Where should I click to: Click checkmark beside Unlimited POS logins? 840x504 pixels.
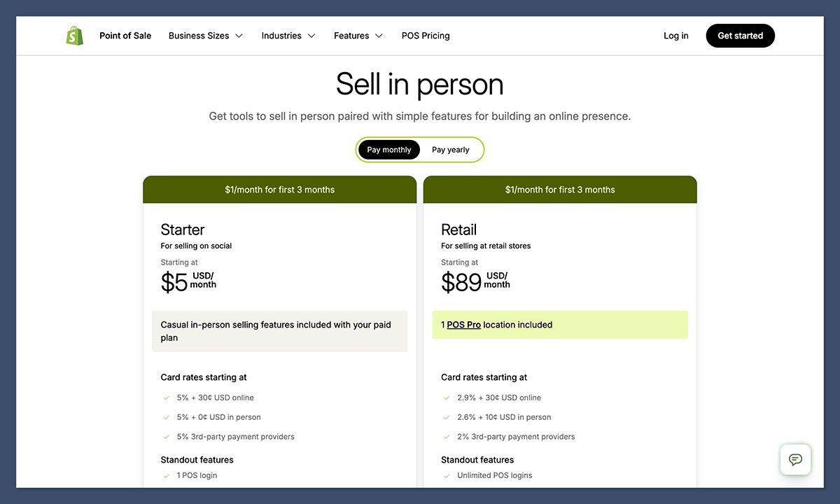pos(447,476)
